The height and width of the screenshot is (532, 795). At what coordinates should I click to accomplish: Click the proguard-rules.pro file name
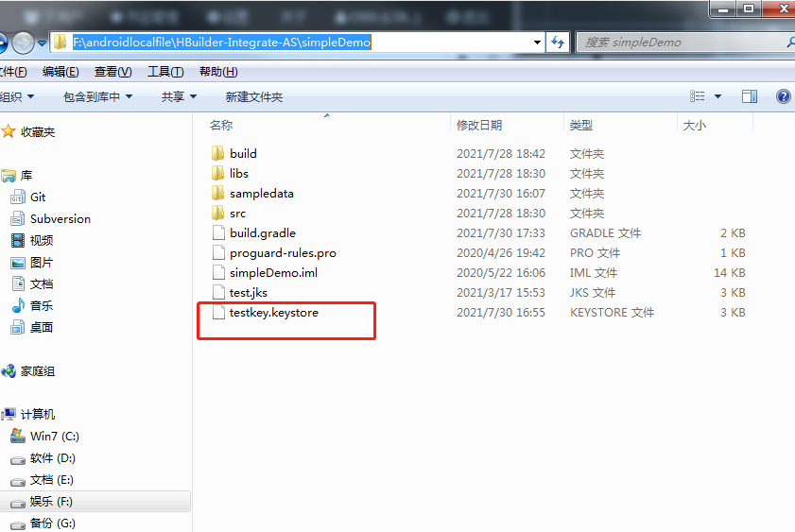pos(283,253)
